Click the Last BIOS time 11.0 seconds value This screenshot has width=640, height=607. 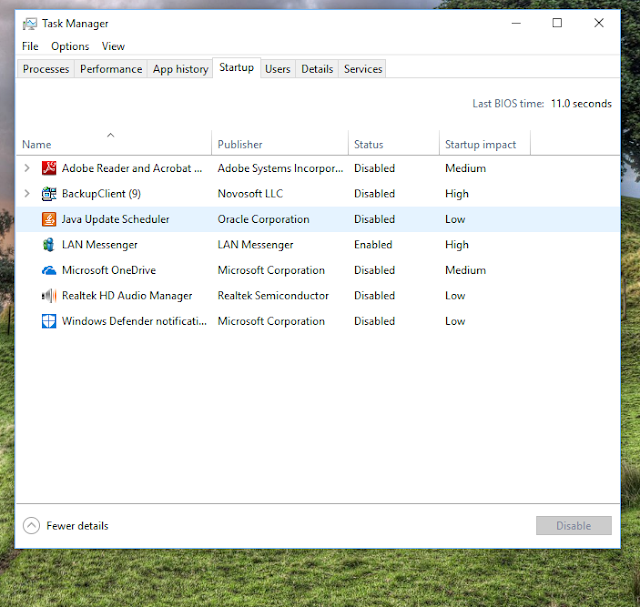click(581, 104)
